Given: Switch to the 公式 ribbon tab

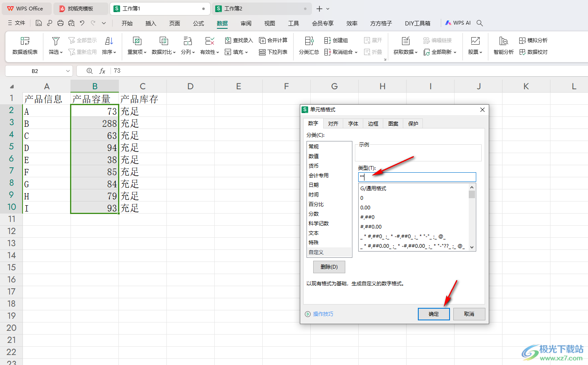Looking at the screenshot, I should click(199, 23).
